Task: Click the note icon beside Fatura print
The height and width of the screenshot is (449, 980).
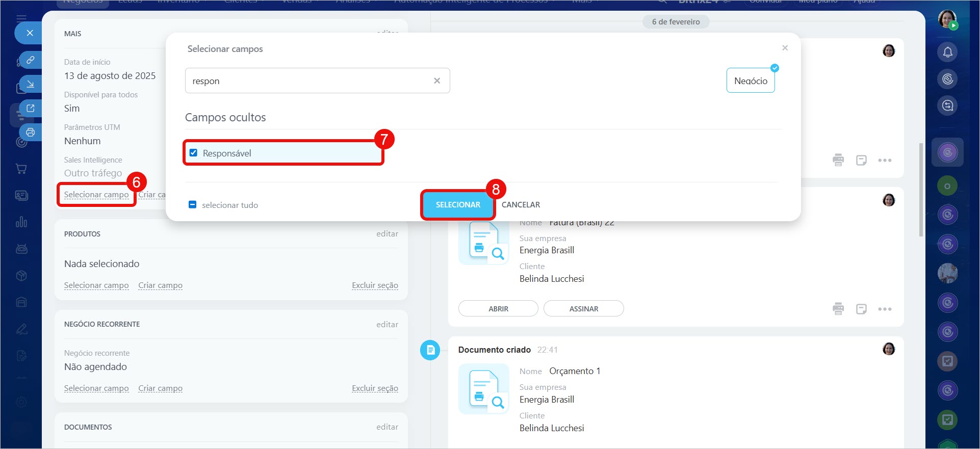Action: [x=861, y=309]
